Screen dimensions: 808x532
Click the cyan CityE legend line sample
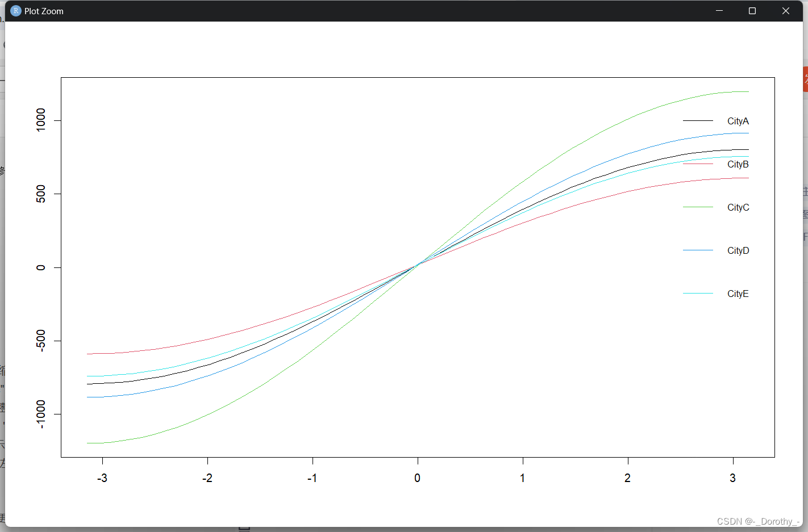click(x=698, y=294)
